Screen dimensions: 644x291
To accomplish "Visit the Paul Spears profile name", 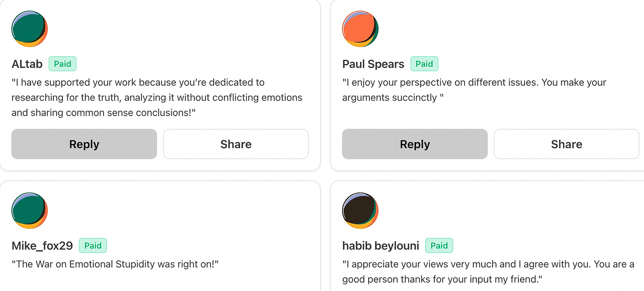I will tap(373, 64).
